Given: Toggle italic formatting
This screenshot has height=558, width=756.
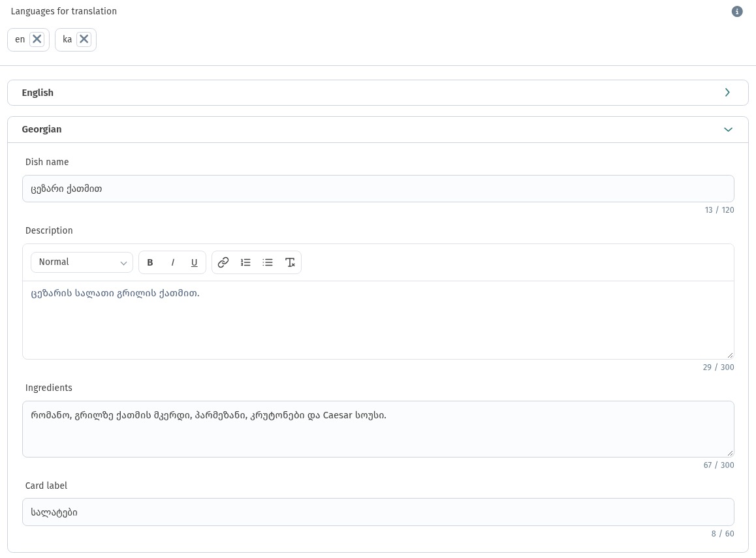Looking at the screenshot, I should [172, 262].
